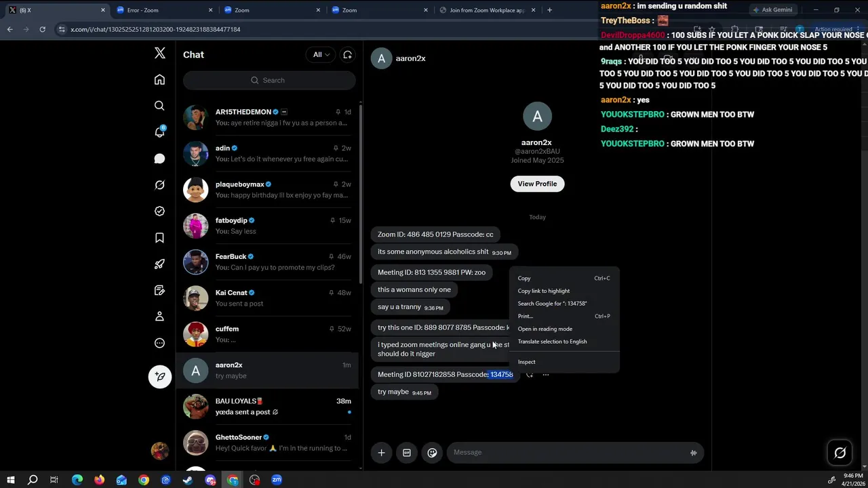Open Chat messages icon in sidebar
The width and height of the screenshot is (868, 488).
pyautogui.click(x=159, y=159)
